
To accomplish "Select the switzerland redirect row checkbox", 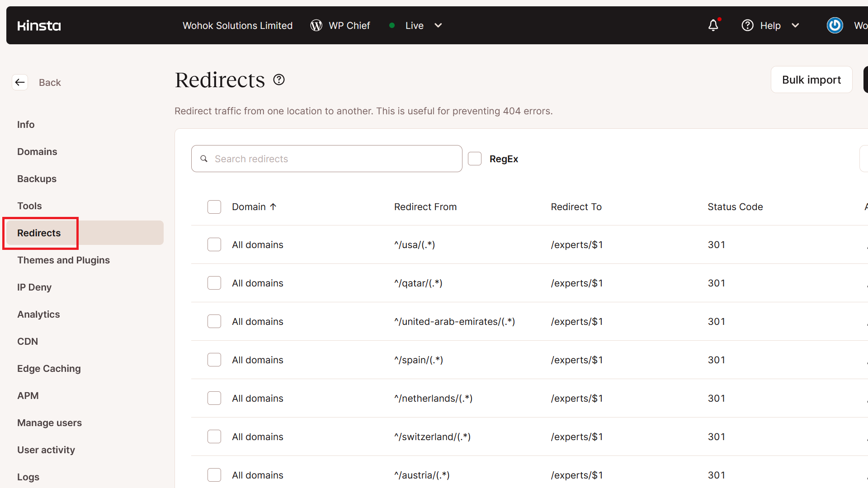I will click(214, 436).
